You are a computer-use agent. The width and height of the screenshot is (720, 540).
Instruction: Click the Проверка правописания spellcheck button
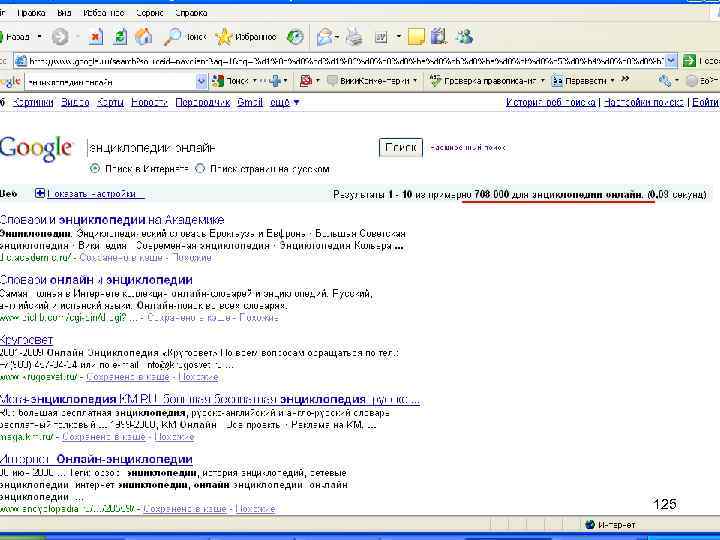point(483,81)
